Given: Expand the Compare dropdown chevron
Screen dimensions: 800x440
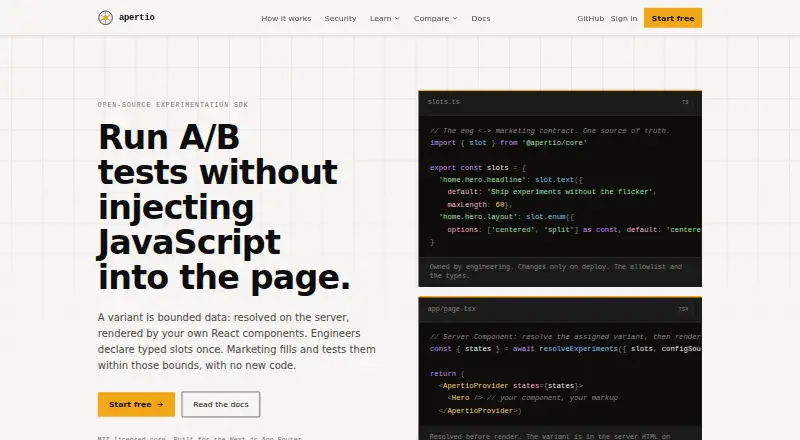Looking at the screenshot, I should pyautogui.click(x=455, y=18).
